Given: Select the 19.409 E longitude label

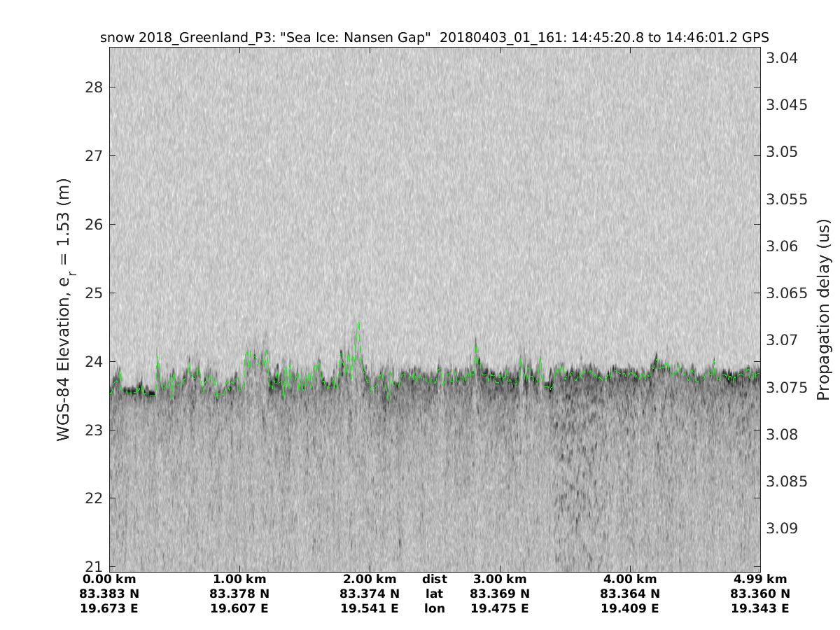Looking at the screenshot, I should point(630,608).
